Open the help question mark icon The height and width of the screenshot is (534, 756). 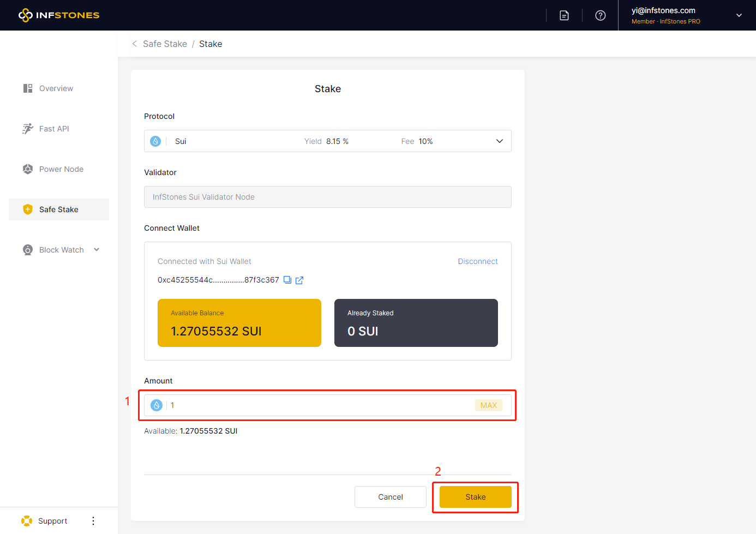(x=601, y=15)
